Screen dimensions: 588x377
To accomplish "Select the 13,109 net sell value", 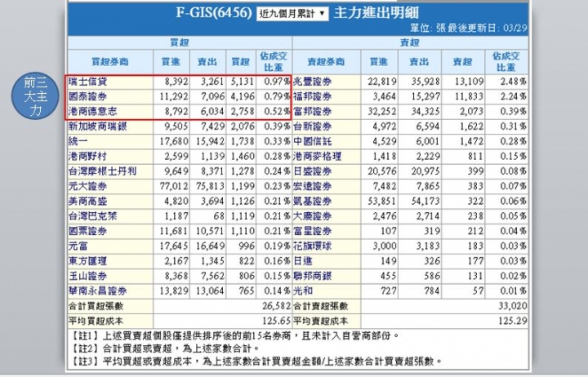I will pos(469,82).
